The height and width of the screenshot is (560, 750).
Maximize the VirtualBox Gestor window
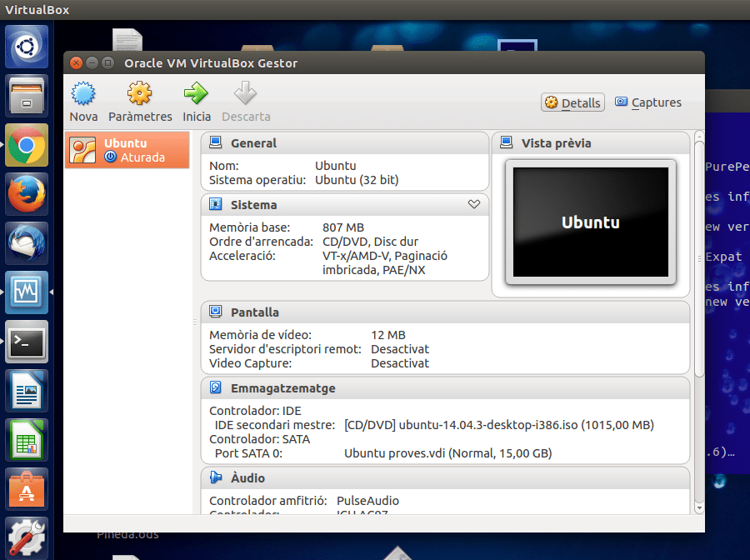click(108, 62)
